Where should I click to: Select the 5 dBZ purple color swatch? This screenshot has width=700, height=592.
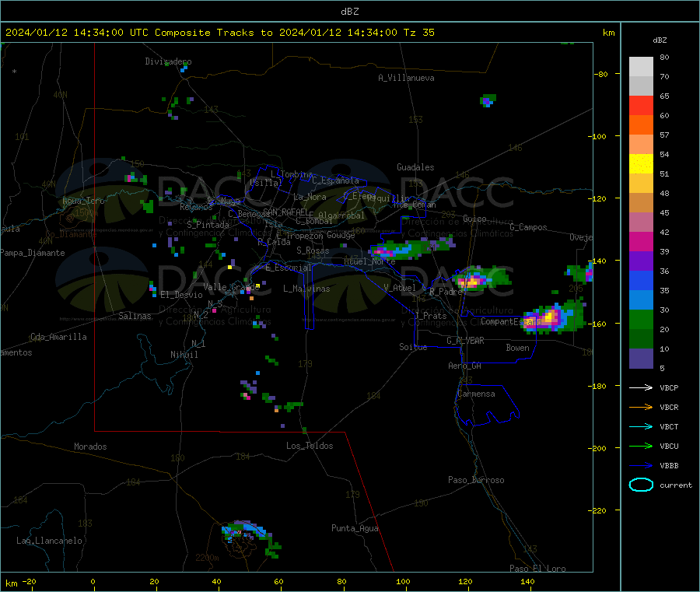(x=641, y=359)
